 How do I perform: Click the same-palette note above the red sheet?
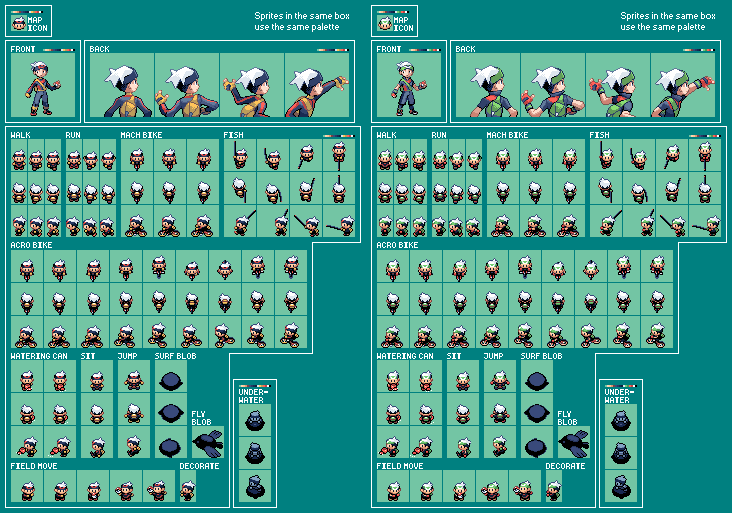click(302, 21)
